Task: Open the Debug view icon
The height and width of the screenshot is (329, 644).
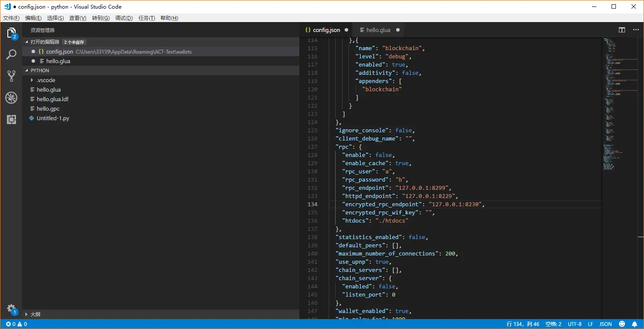Action: click(11, 98)
